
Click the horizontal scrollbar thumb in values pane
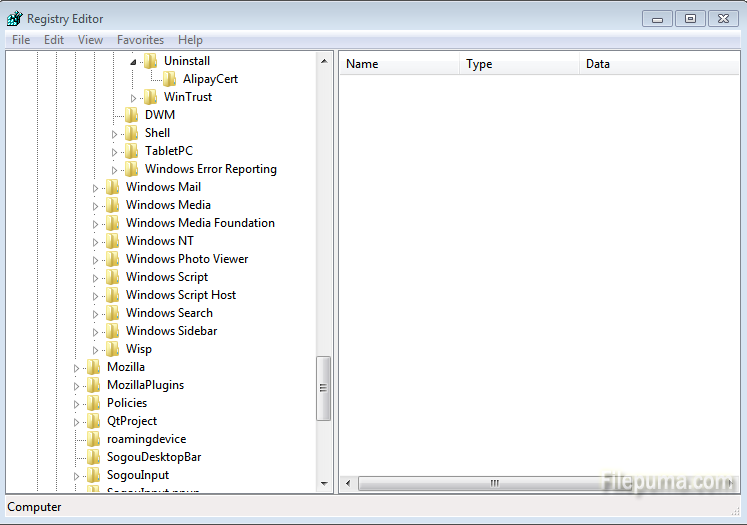click(494, 484)
